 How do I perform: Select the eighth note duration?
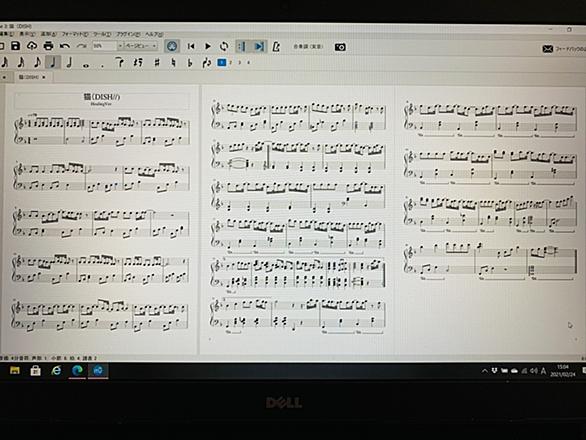click(37, 62)
